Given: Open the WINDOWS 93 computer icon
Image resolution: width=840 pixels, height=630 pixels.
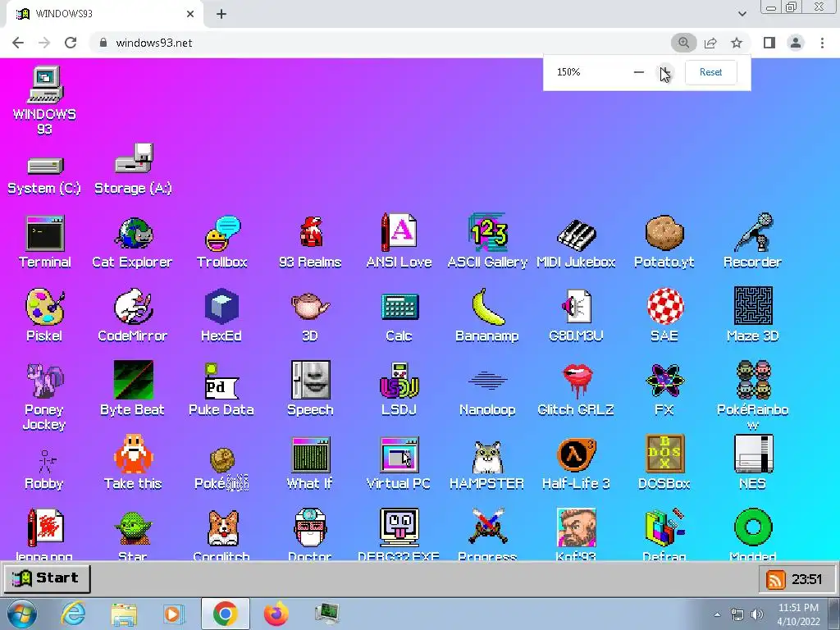Looking at the screenshot, I should 45,84.
